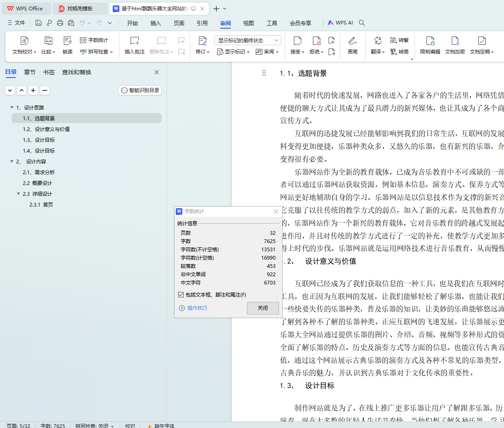Collapse the 2、设计内容 tree node

click(12, 161)
